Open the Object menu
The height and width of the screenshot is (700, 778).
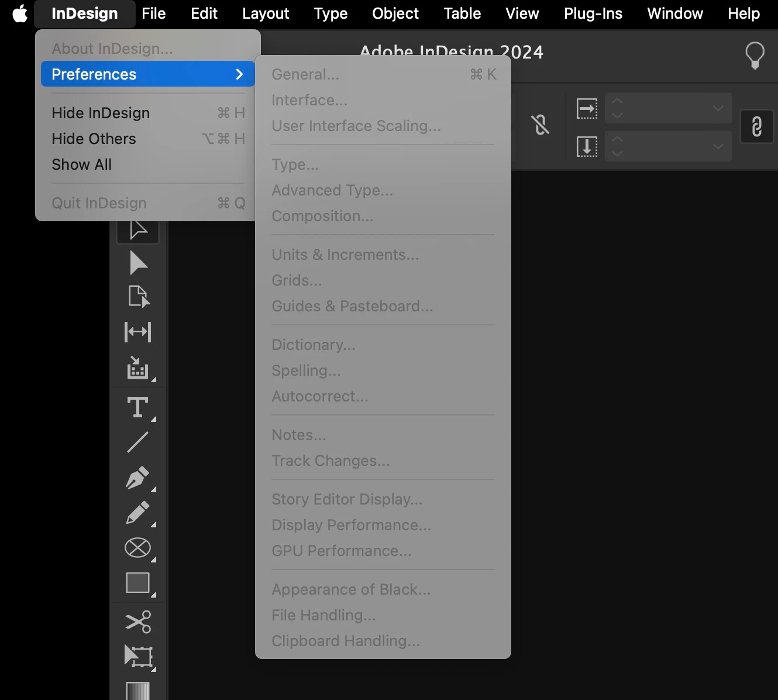[x=395, y=13]
